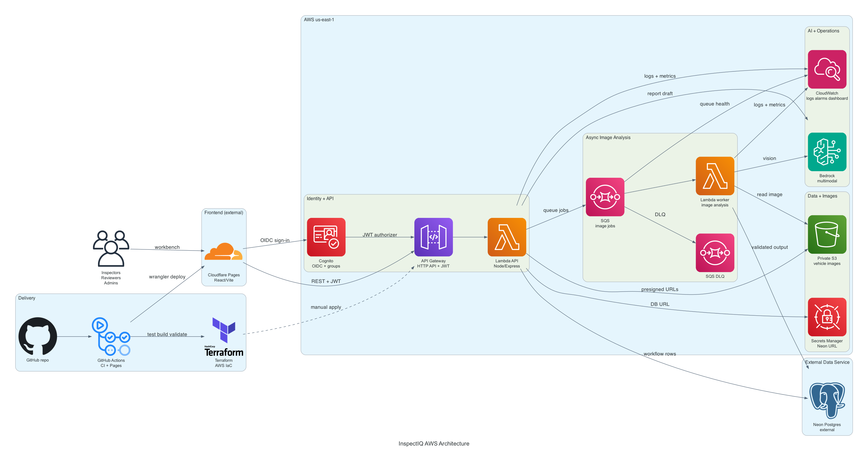
Task: Select the 'DB URL' edge label
Action: (660, 304)
